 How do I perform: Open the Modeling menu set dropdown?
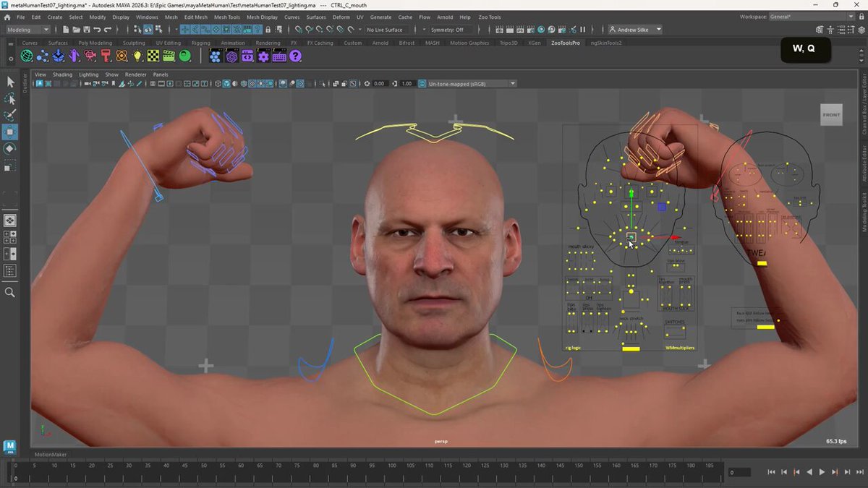[27, 30]
